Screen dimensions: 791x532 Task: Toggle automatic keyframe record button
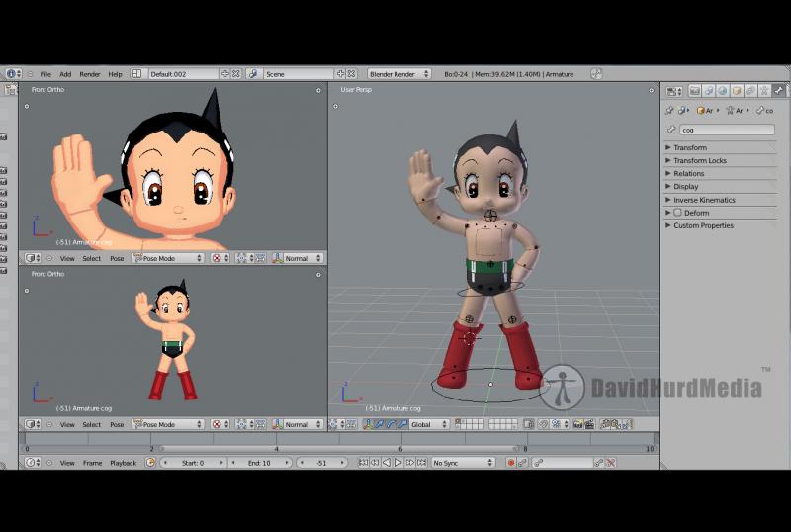click(x=511, y=463)
